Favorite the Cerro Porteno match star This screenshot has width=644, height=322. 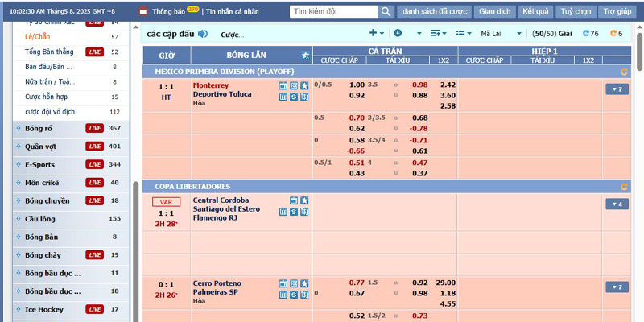tap(304, 283)
